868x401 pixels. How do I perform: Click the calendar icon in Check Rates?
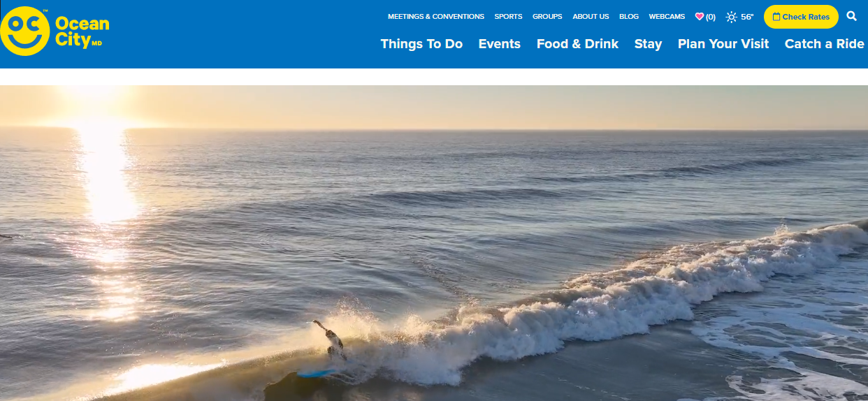pyautogui.click(x=776, y=17)
